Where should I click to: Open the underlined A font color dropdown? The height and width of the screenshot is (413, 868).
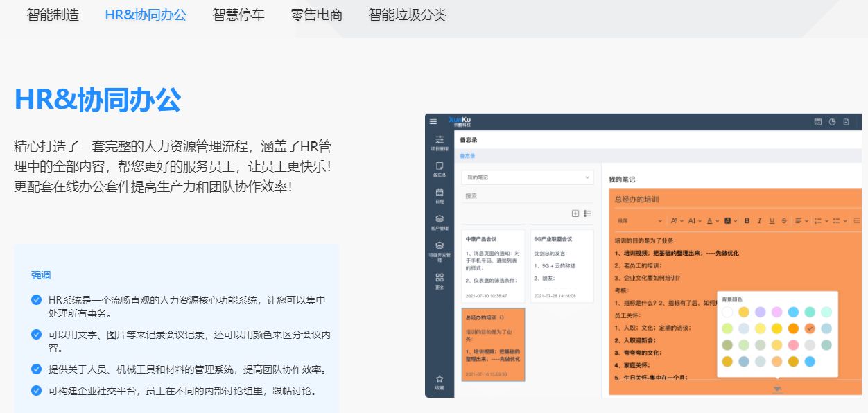pyautogui.click(x=713, y=221)
